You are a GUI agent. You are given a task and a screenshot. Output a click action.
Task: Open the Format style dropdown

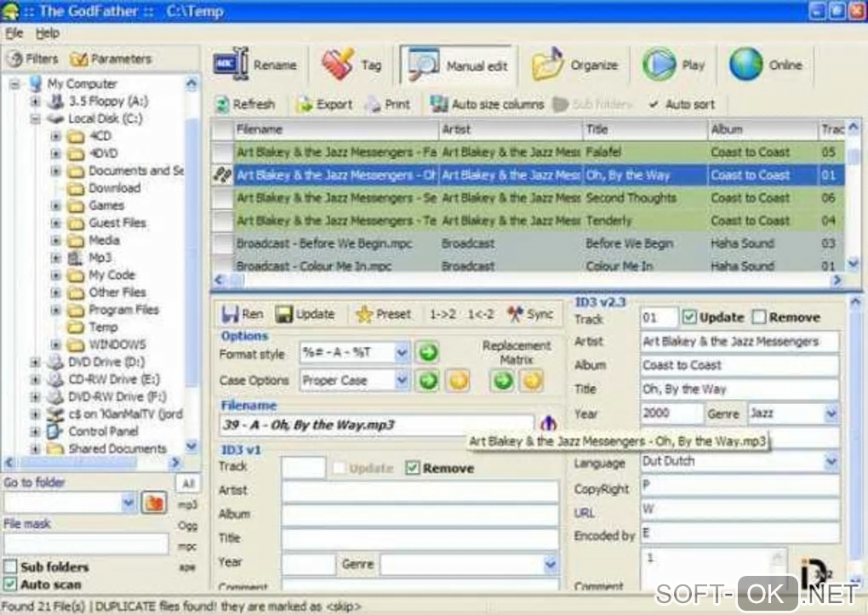(402, 352)
